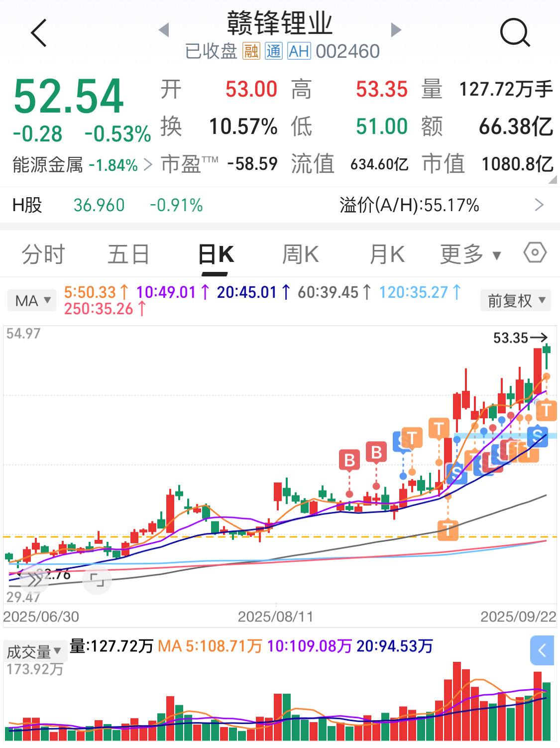560x748 pixels.
Task: Collapse the volume panel blue arrow
Action: [x=542, y=650]
